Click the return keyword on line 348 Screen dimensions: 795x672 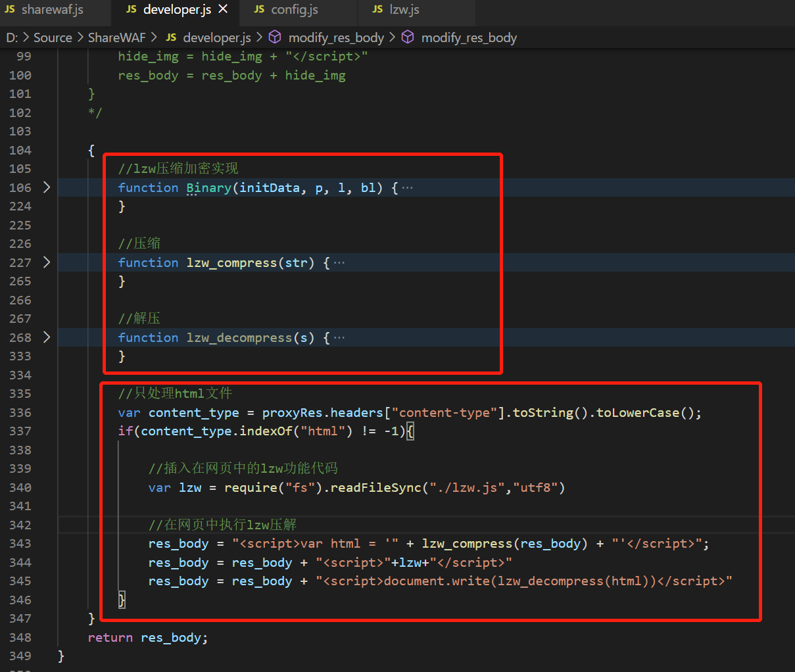coord(110,637)
